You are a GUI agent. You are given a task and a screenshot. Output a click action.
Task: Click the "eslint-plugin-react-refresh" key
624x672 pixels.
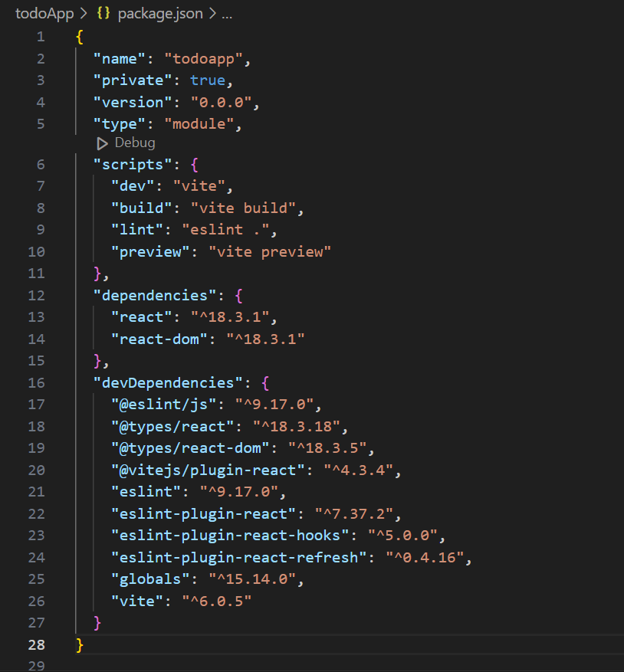coord(239,558)
